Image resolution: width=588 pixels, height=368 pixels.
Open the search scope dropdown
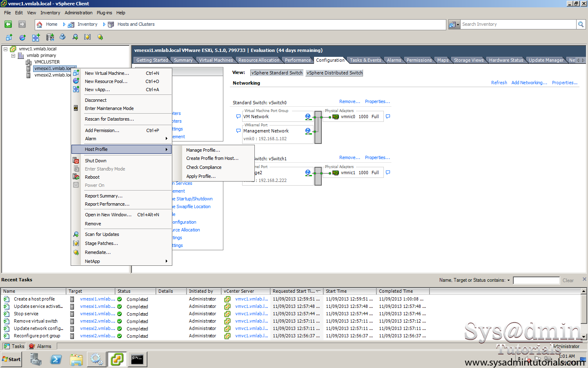pyautogui.click(x=454, y=25)
